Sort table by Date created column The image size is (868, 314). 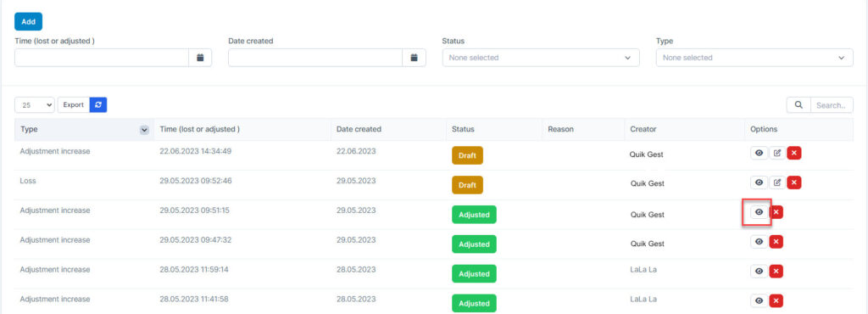(x=359, y=129)
